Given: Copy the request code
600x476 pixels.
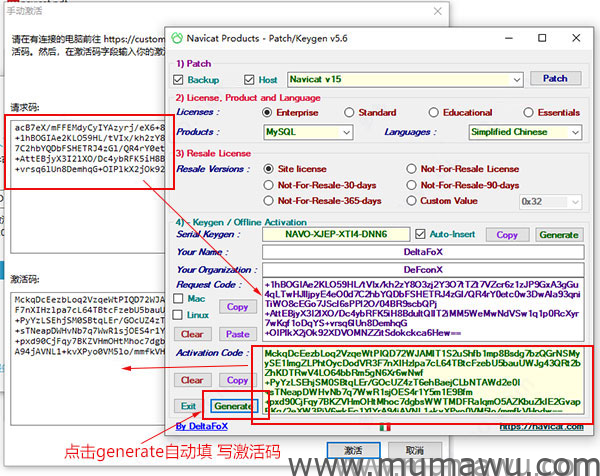Looking at the screenshot, I should [x=238, y=307].
